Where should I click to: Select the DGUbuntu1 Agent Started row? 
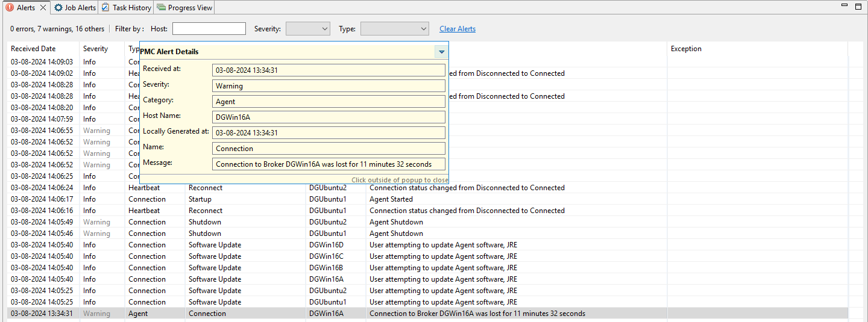[x=391, y=199]
